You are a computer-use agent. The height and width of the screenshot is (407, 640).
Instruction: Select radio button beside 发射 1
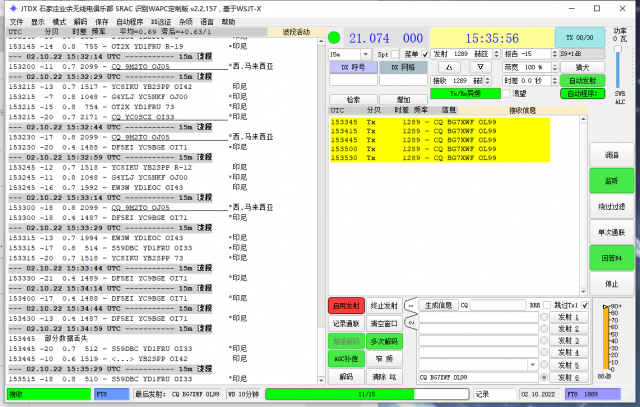544,317
